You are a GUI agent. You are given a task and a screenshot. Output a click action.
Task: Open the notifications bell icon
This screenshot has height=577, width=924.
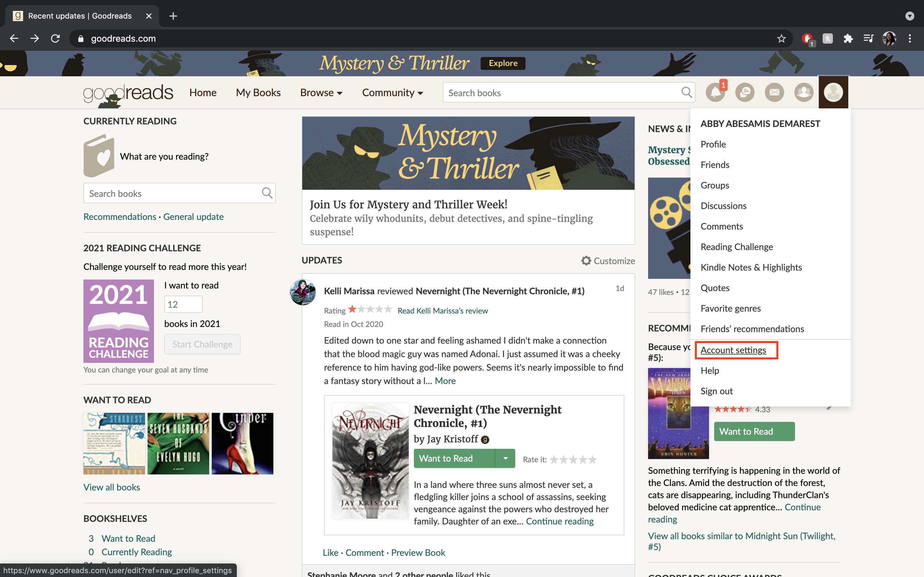[x=714, y=92]
